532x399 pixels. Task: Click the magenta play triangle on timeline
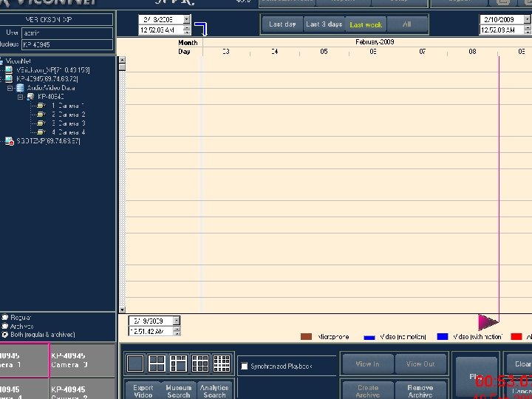tap(488, 322)
